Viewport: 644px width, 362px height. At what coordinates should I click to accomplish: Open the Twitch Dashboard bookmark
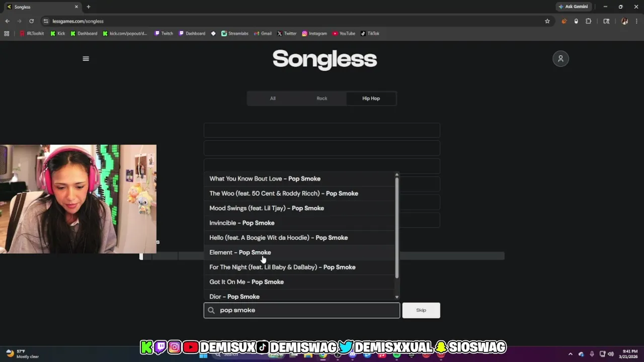192,34
